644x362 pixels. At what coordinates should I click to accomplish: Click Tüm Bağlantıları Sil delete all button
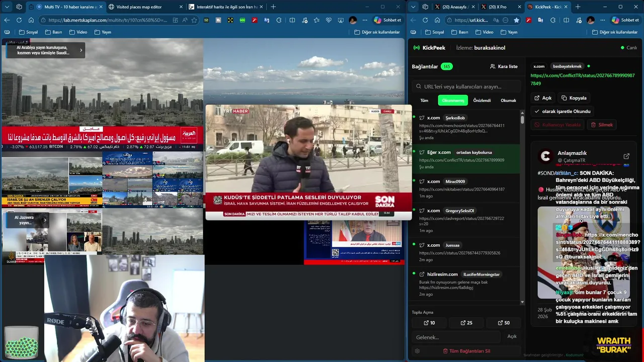click(x=466, y=351)
